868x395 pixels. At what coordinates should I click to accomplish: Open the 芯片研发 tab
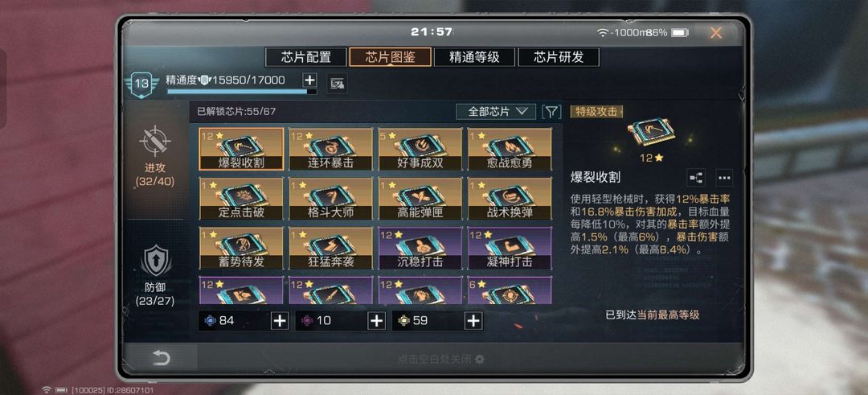tap(559, 56)
